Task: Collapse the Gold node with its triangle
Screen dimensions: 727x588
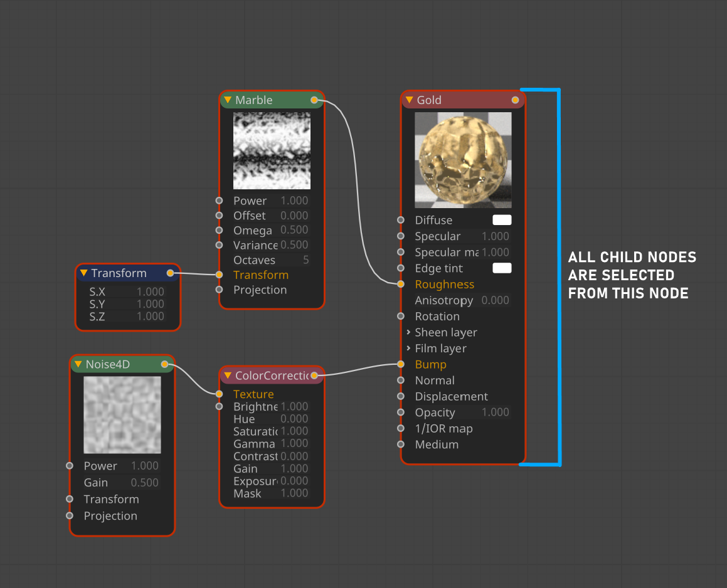Action: (x=410, y=100)
